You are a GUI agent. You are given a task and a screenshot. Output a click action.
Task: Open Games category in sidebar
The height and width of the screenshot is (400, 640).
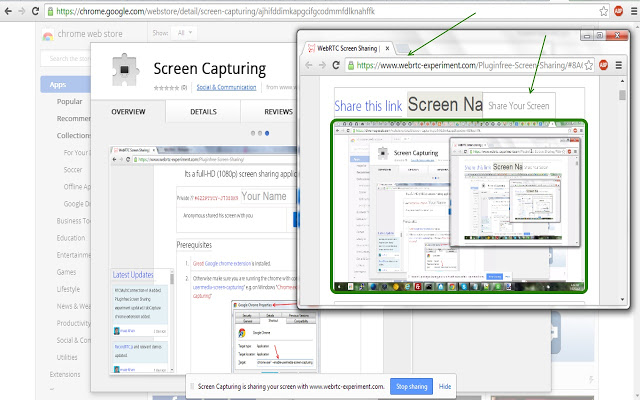66,272
